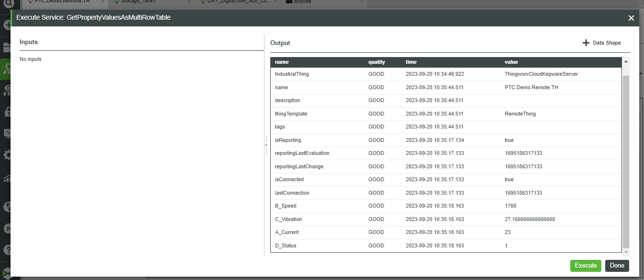
Task: Open the Browse folder icon in sidebar
Action: point(7,47)
